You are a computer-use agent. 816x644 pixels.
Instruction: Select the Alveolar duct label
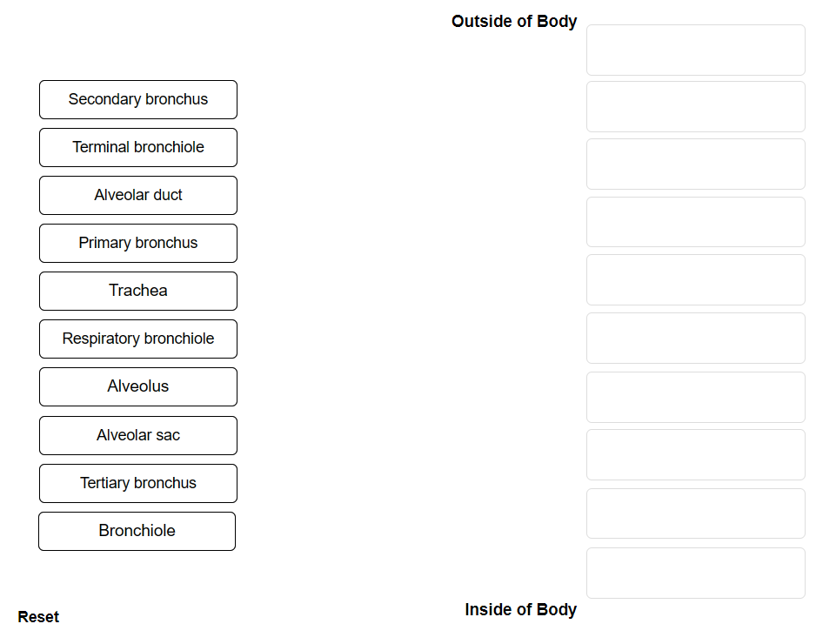[137, 195]
